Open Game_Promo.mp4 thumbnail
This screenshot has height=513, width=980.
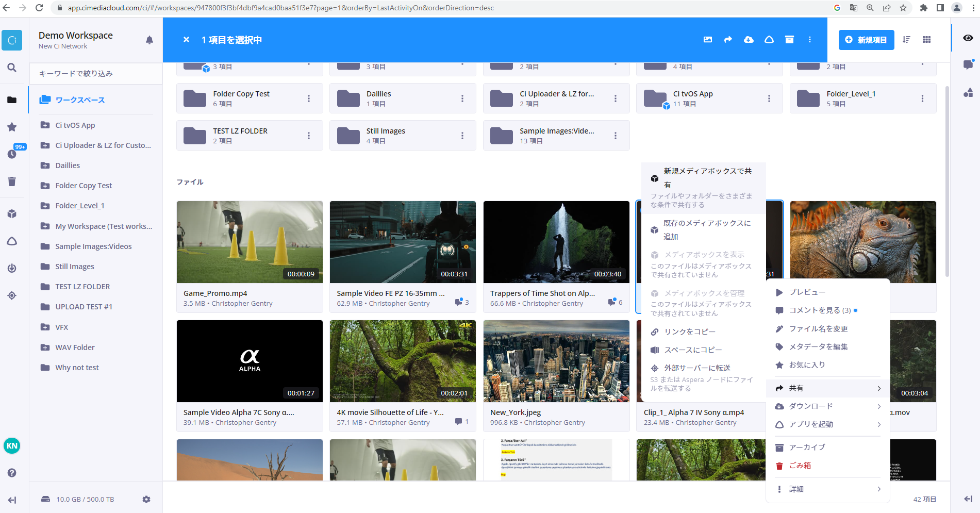tap(250, 242)
